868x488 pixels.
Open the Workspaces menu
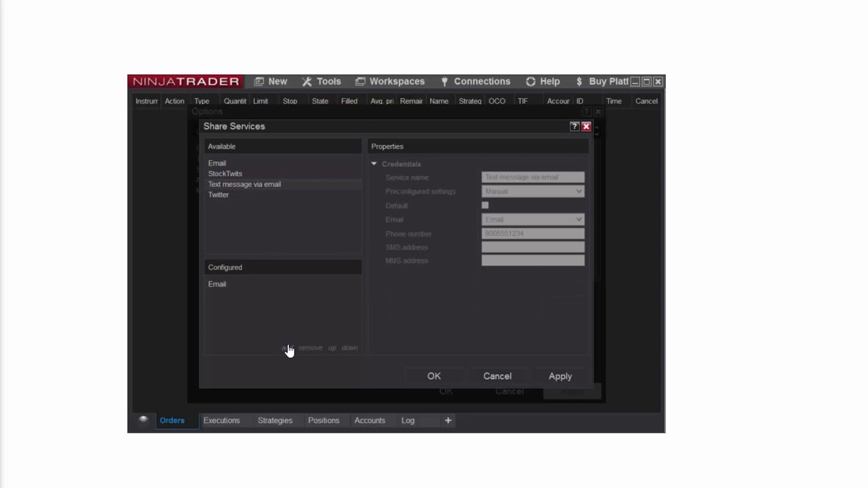pos(390,81)
